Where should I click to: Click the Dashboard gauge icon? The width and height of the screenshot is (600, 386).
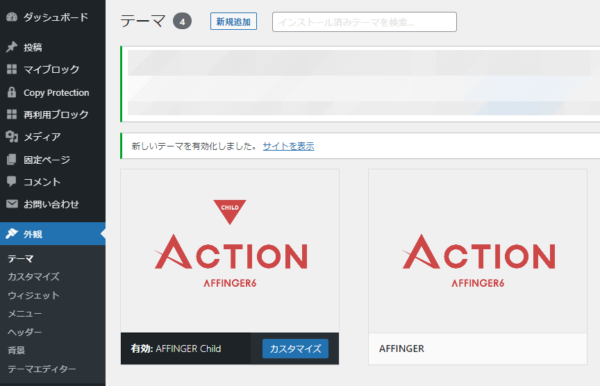(12, 17)
